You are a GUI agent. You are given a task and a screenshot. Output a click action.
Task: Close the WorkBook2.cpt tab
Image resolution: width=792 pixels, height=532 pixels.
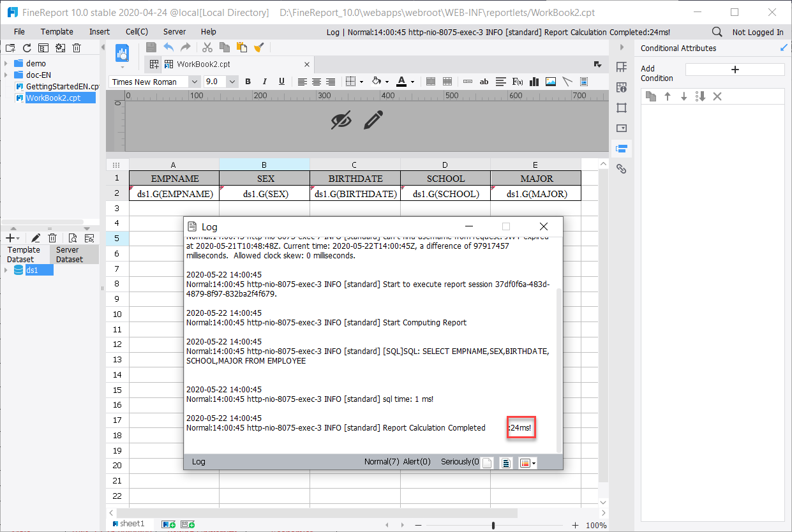click(x=307, y=64)
